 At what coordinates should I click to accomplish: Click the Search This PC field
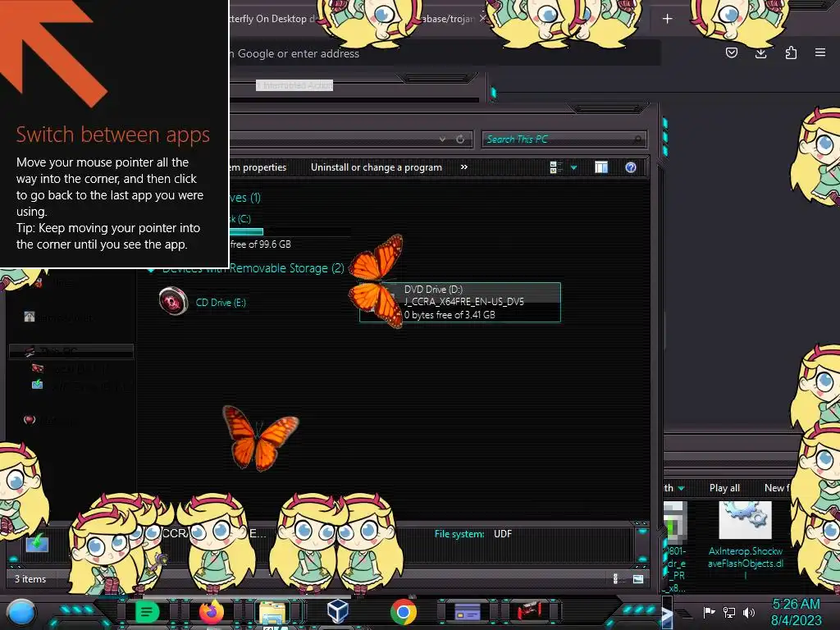pyautogui.click(x=564, y=139)
